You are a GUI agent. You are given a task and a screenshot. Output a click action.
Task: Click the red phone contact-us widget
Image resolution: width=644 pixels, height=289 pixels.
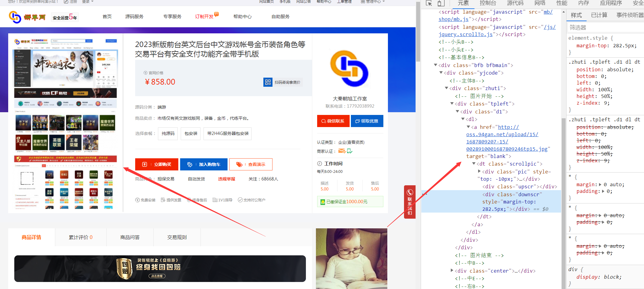[x=409, y=202]
